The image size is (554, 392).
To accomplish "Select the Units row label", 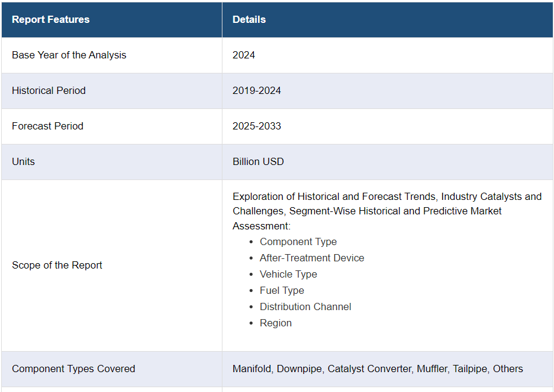I will pos(24,161).
